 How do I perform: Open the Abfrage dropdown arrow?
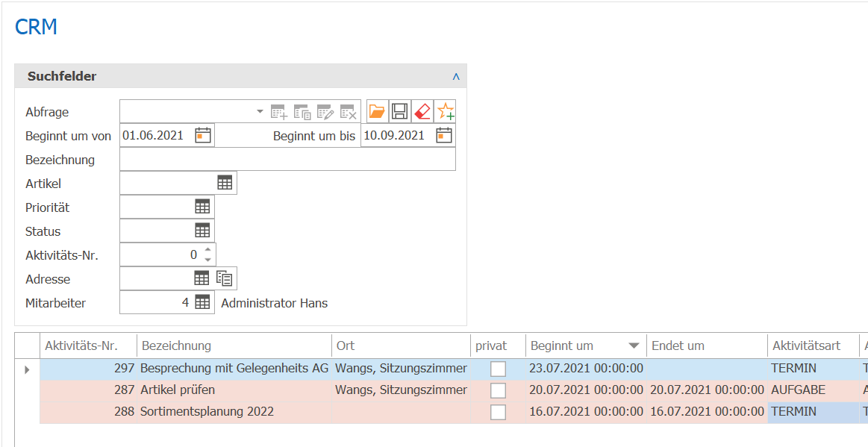tap(260, 112)
